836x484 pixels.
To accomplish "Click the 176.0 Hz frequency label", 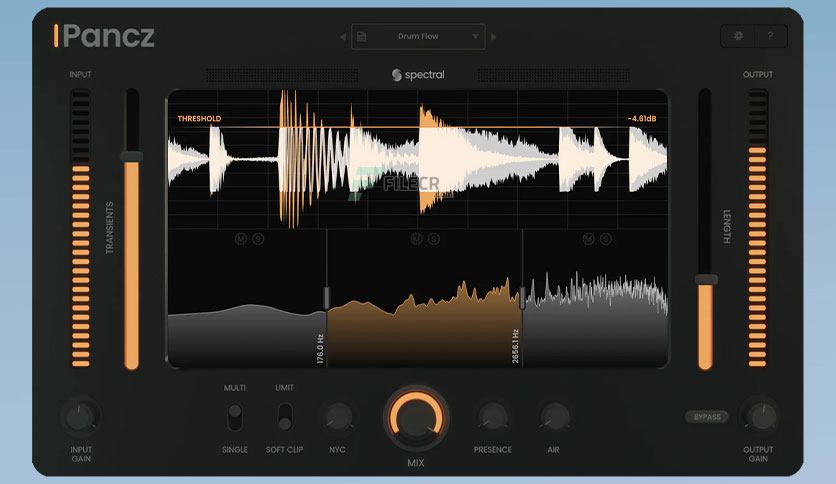I will [320, 349].
